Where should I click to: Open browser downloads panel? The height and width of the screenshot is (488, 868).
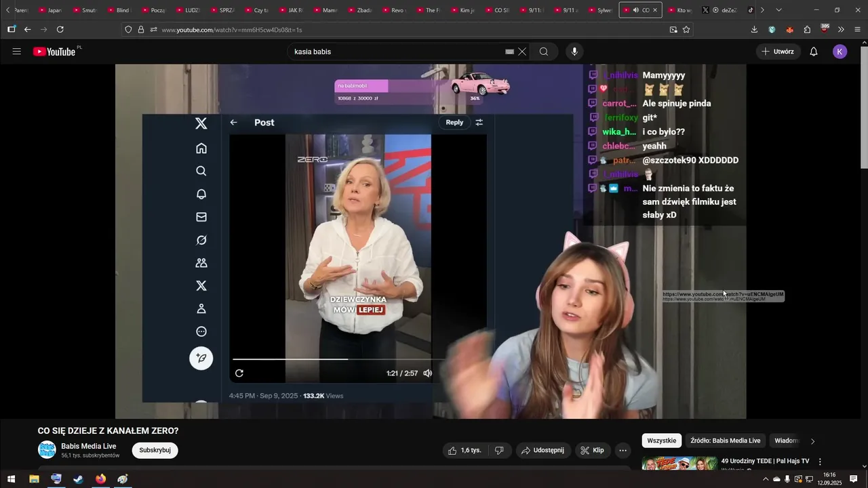point(754,30)
